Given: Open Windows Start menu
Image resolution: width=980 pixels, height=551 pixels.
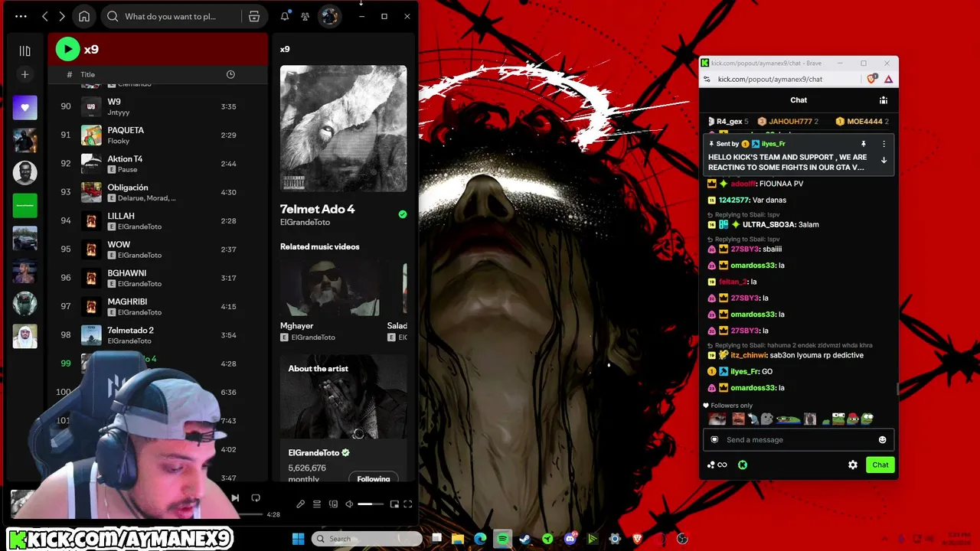Looking at the screenshot, I should point(298,539).
